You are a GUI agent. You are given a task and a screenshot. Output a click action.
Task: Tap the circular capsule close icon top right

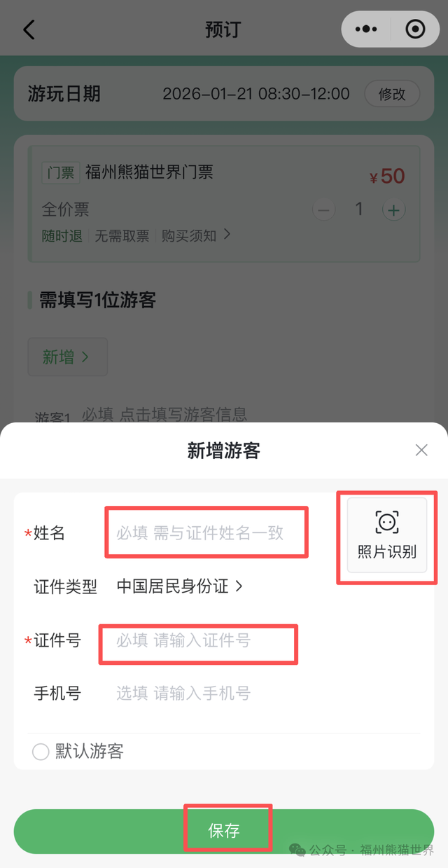tap(414, 29)
